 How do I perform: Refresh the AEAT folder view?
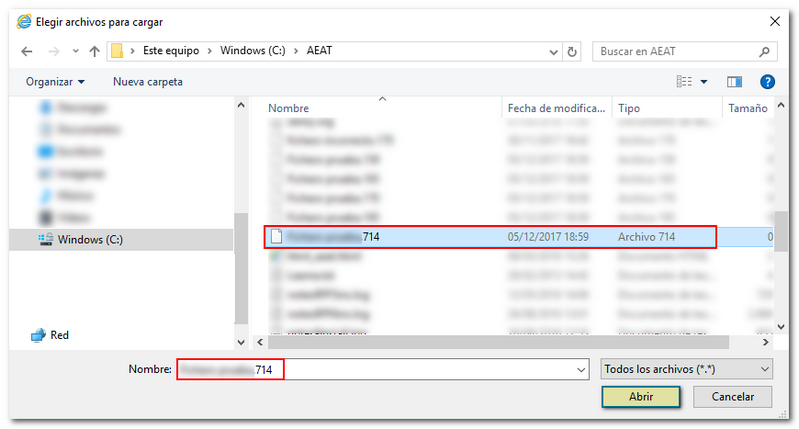click(x=572, y=51)
